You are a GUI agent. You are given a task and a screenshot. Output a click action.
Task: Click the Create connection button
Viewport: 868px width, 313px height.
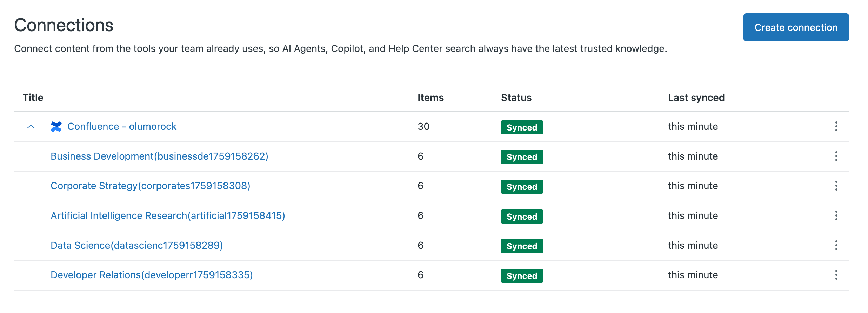(796, 27)
